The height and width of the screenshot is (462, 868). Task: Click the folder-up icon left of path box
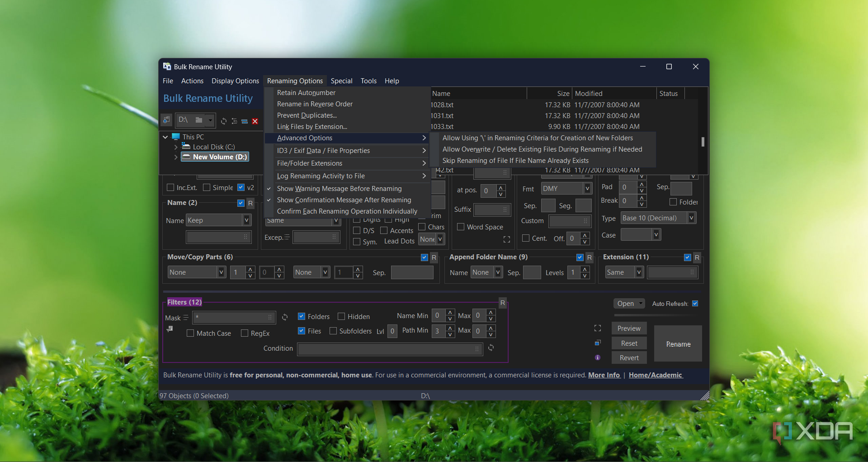167,120
